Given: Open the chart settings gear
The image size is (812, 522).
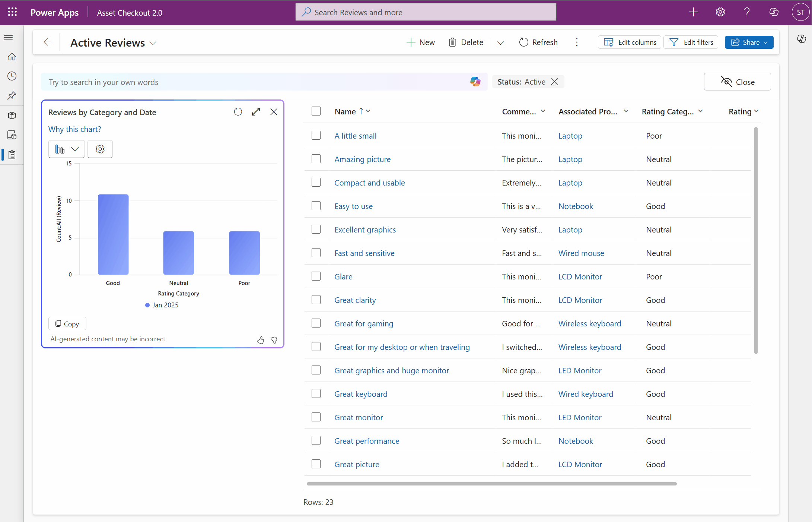Looking at the screenshot, I should click(x=100, y=149).
